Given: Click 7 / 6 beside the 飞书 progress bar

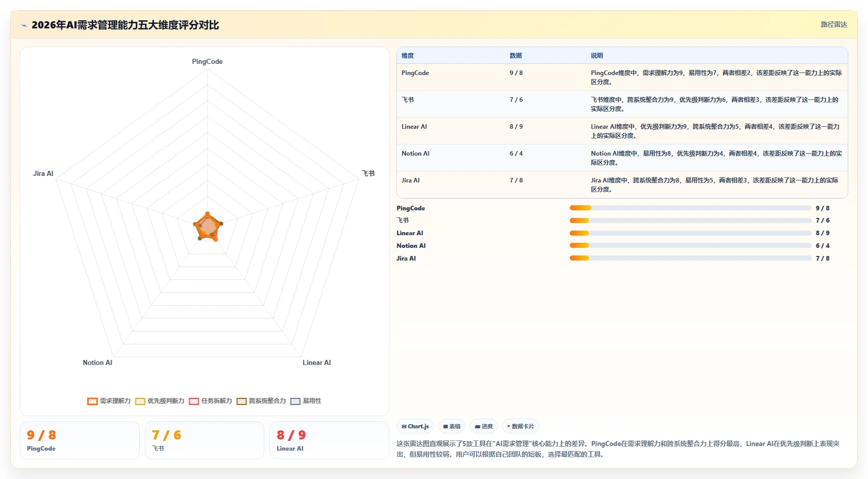Looking at the screenshot, I should coord(822,220).
